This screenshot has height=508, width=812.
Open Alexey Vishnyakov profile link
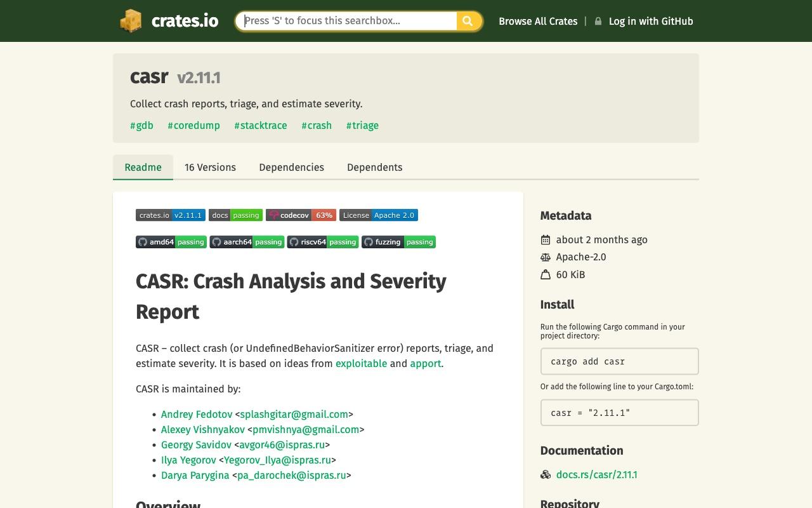pyautogui.click(x=203, y=429)
